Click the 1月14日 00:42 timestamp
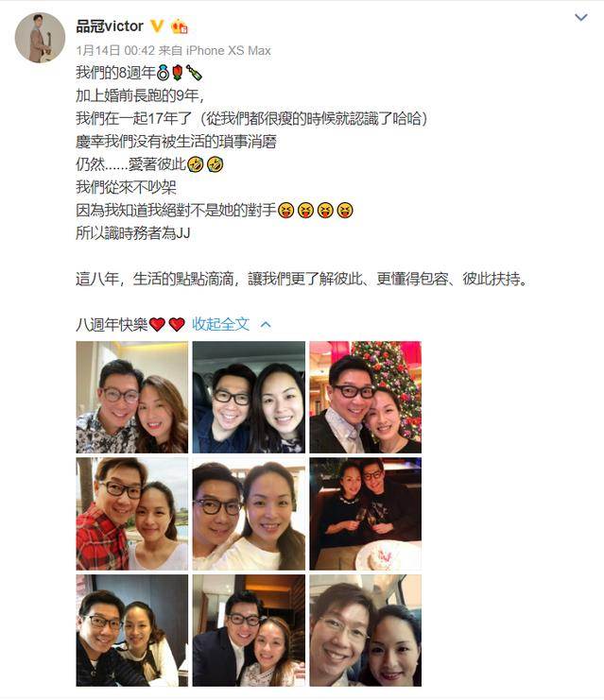 coord(115,50)
